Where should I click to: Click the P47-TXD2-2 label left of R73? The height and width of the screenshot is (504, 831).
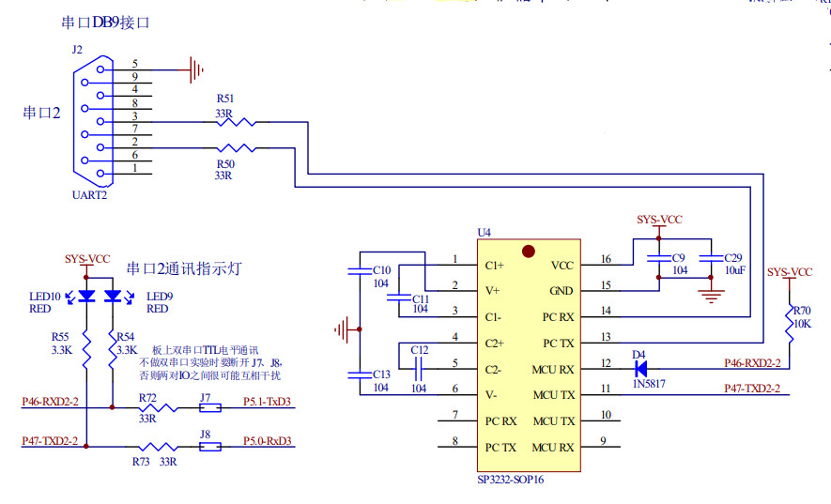coord(50,441)
